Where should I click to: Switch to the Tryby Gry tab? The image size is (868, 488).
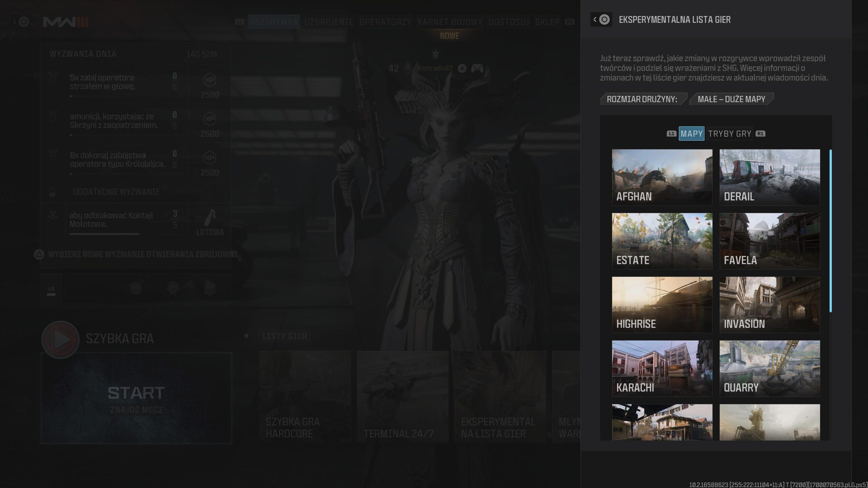point(729,134)
